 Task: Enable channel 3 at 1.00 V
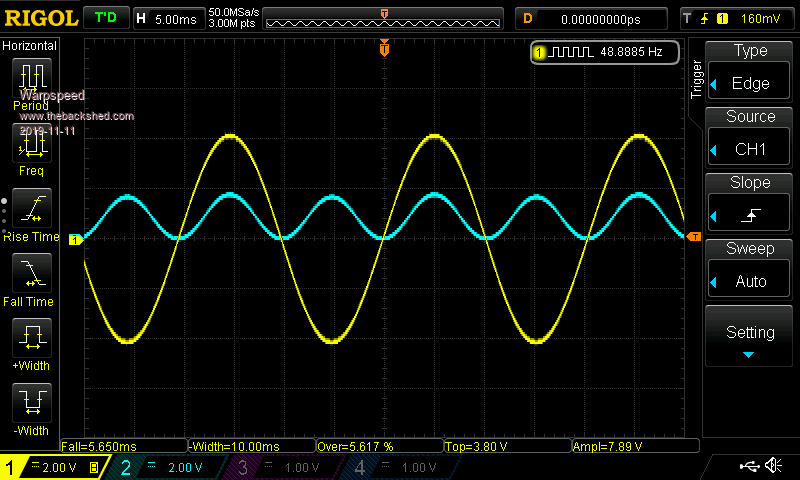point(282,467)
